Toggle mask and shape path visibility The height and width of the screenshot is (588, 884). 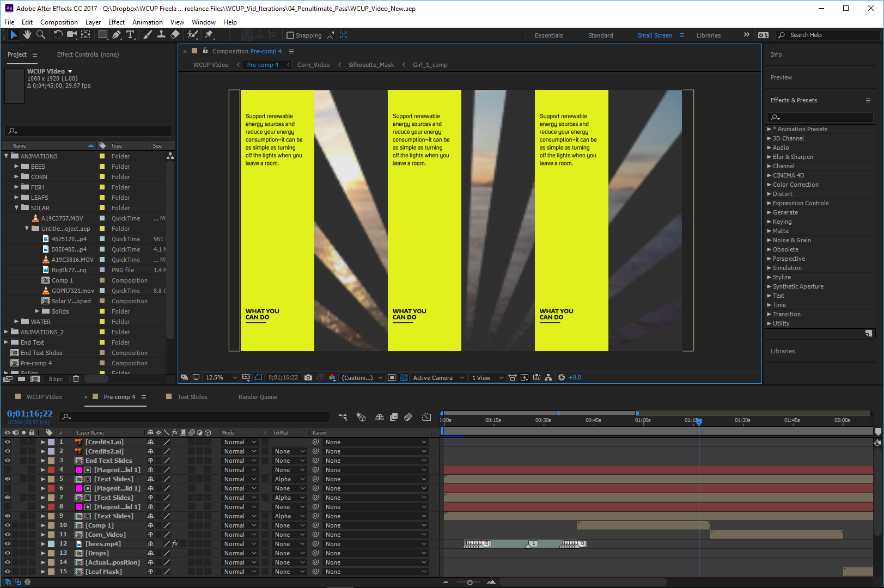coord(258,377)
